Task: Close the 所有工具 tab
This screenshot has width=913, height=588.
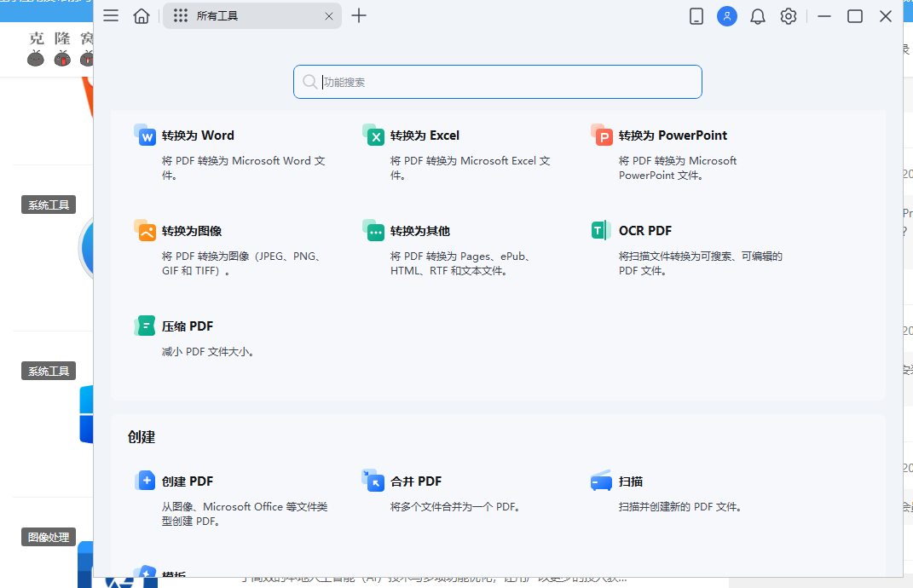Action: coord(329,16)
